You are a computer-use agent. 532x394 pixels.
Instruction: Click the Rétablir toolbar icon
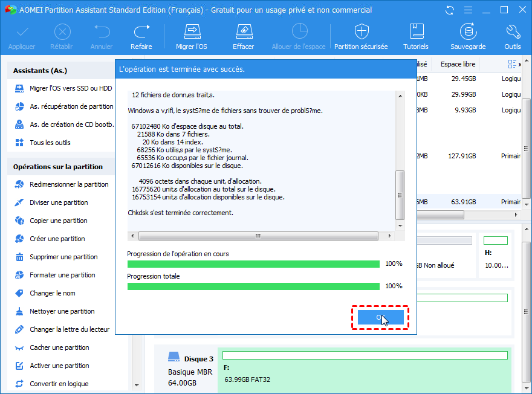tap(62, 37)
